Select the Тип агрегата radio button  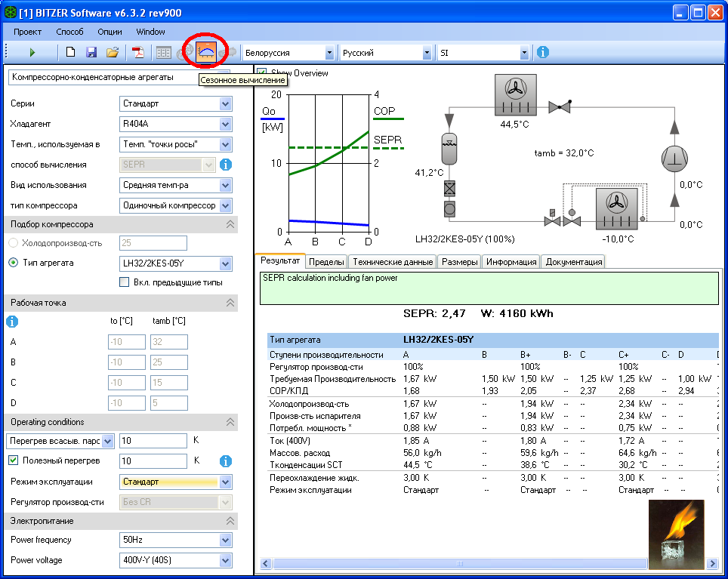14,263
